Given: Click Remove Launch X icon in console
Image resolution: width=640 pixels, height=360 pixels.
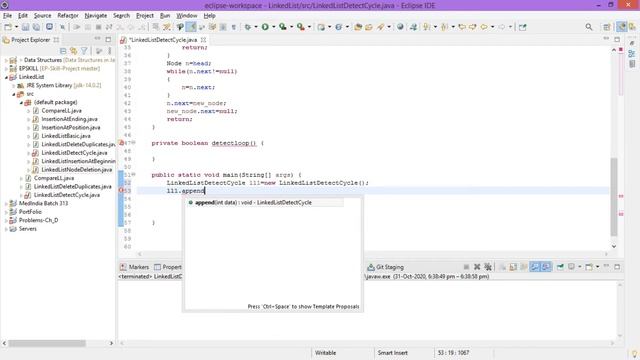Looking at the screenshot, I should [477, 267].
